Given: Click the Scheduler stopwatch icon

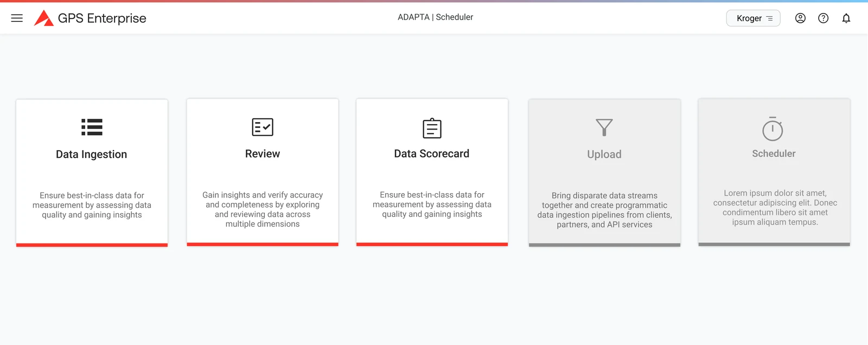Looking at the screenshot, I should [773, 129].
